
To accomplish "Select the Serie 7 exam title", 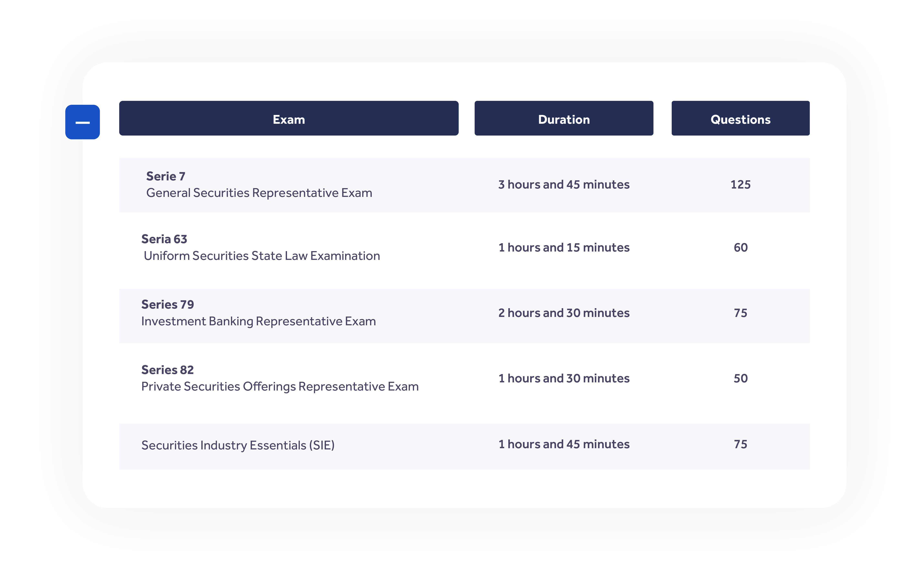I will [x=166, y=176].
